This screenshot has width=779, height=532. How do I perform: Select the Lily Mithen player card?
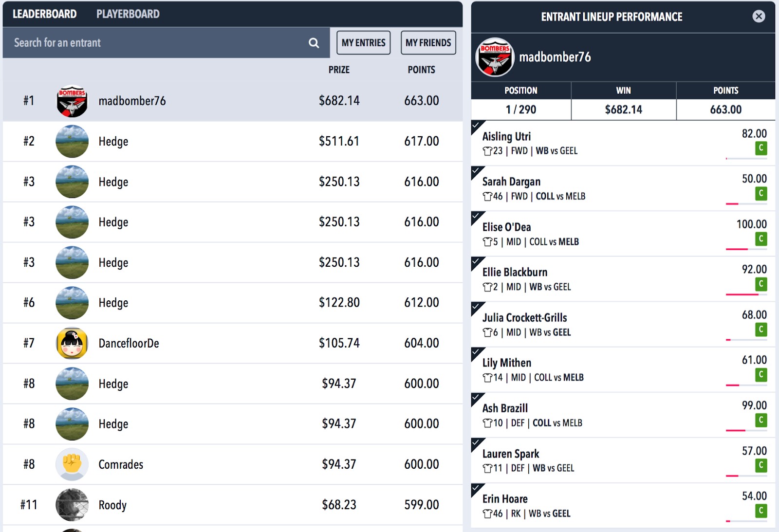623,369
